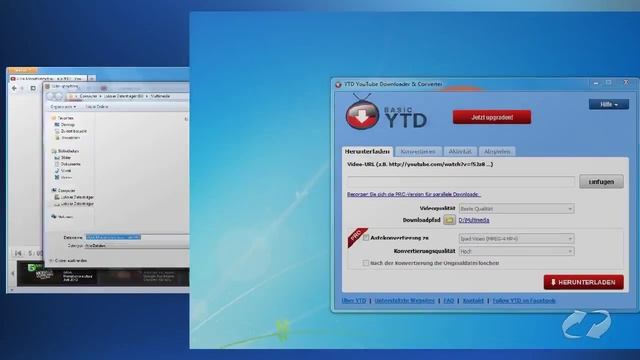The image size is (640, 360).
Task: Click the second Lokaler Datenträger drive icon
Action: [57, 204]
